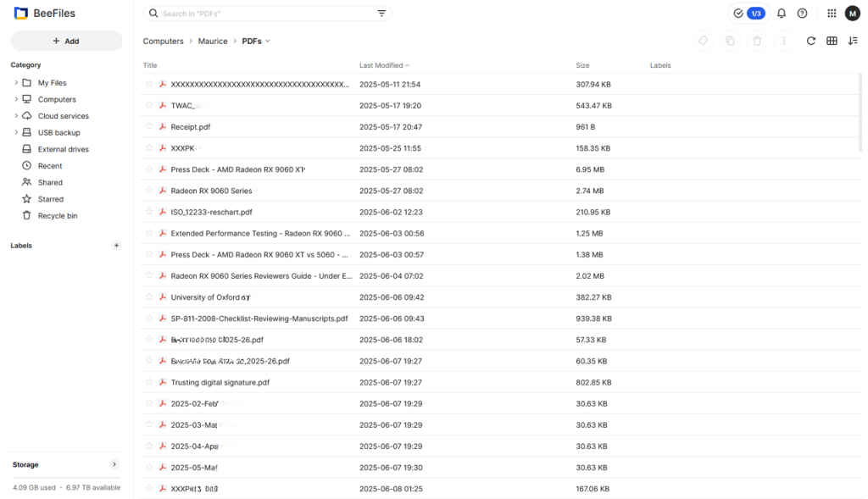Click the Add button

[65, 41]
